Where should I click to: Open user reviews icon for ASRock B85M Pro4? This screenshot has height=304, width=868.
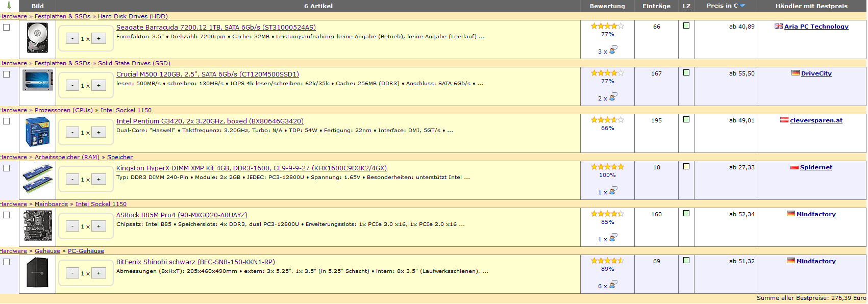pyautogui.click(x=613, y=237)
